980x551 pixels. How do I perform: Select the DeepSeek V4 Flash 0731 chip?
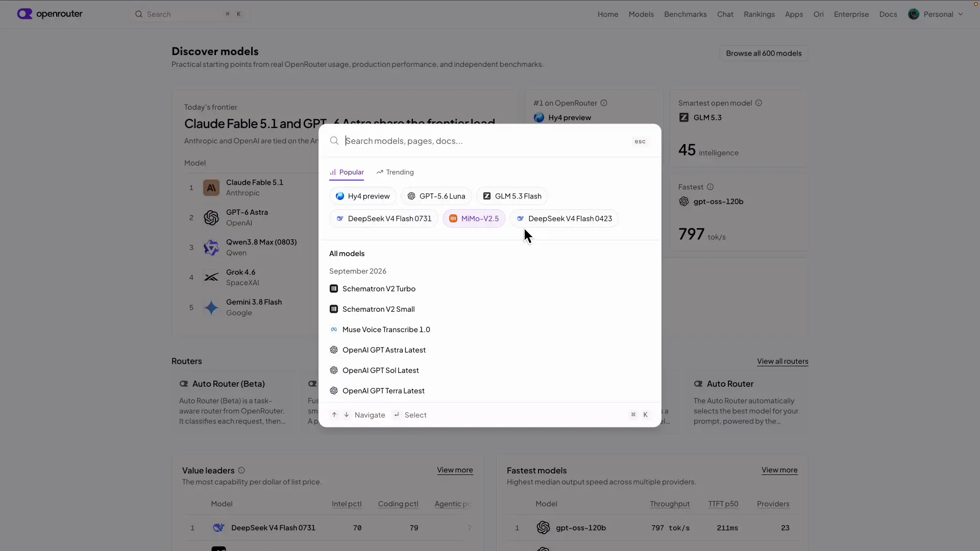(x=384, y=219)
